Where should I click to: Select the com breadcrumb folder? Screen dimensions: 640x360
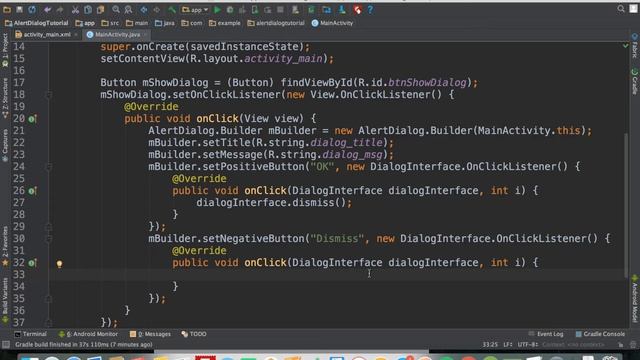pyautogui.click(x=192, y=23)
